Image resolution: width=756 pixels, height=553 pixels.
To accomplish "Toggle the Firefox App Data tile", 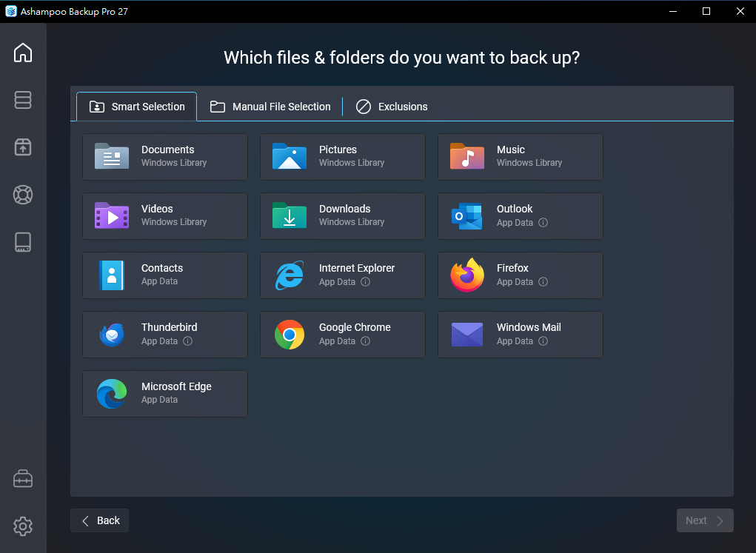I will click(520, 275).
